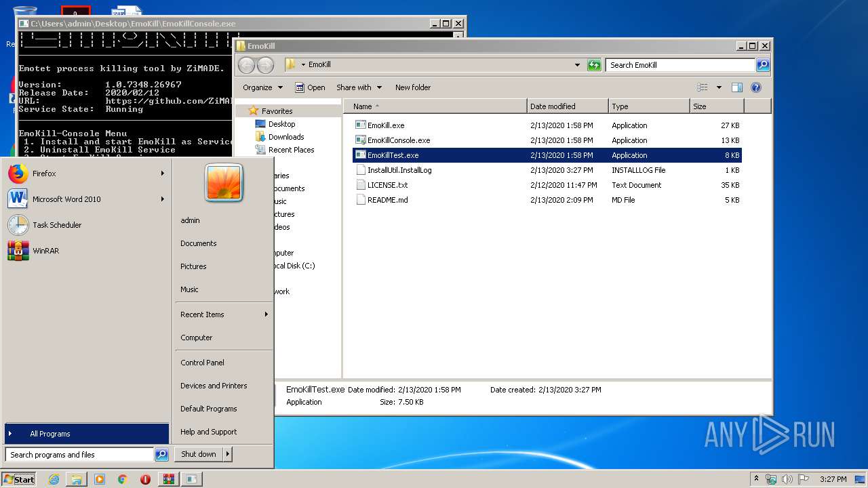
Task: Sort by Date modified column header
Action: (x=567, y=106)
